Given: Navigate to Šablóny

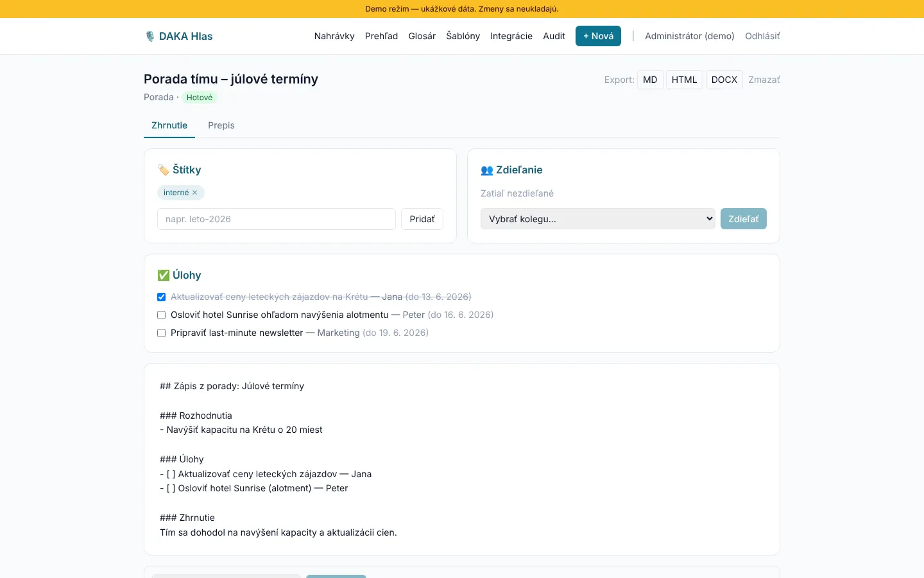Looking at the screenshot, I should click(x=463, y=36).
